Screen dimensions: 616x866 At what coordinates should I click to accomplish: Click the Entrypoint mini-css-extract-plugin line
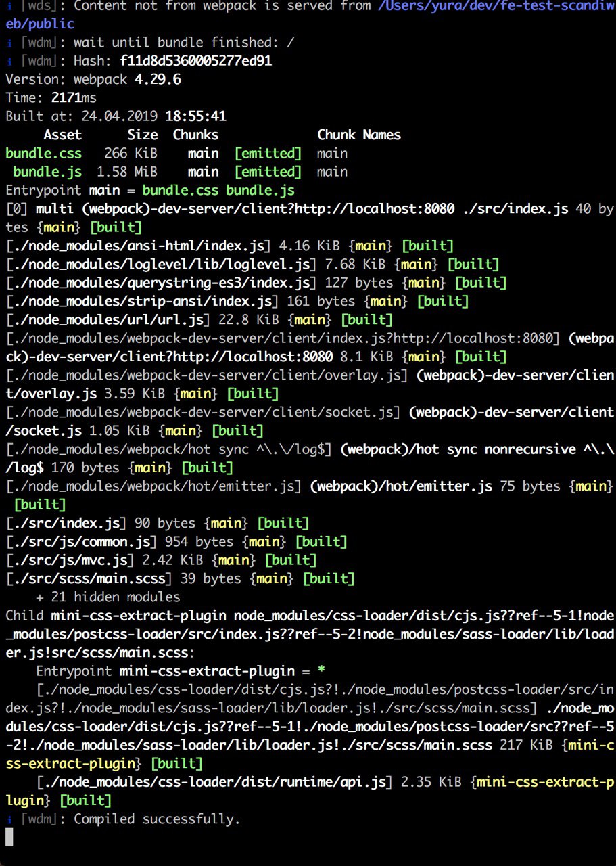181,671
